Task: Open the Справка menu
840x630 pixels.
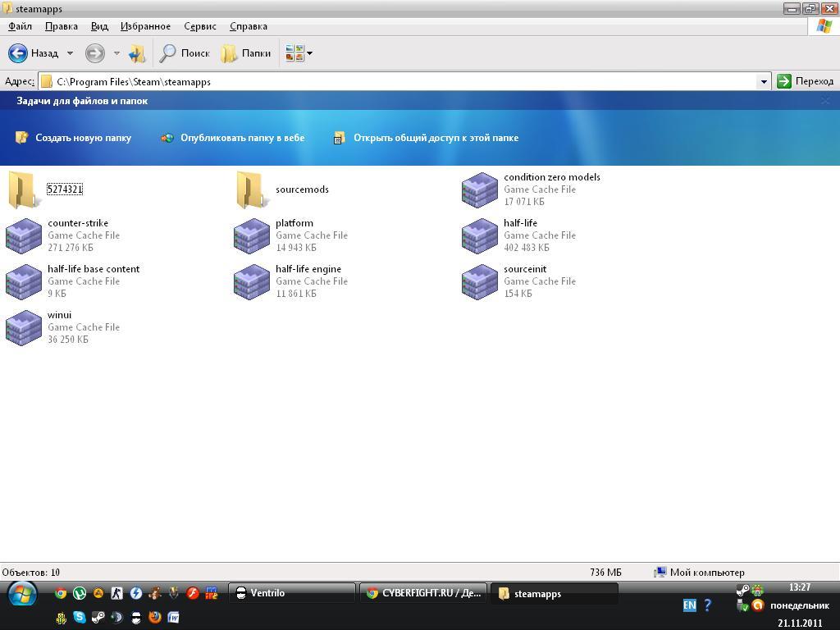Action: pos(248,26)
